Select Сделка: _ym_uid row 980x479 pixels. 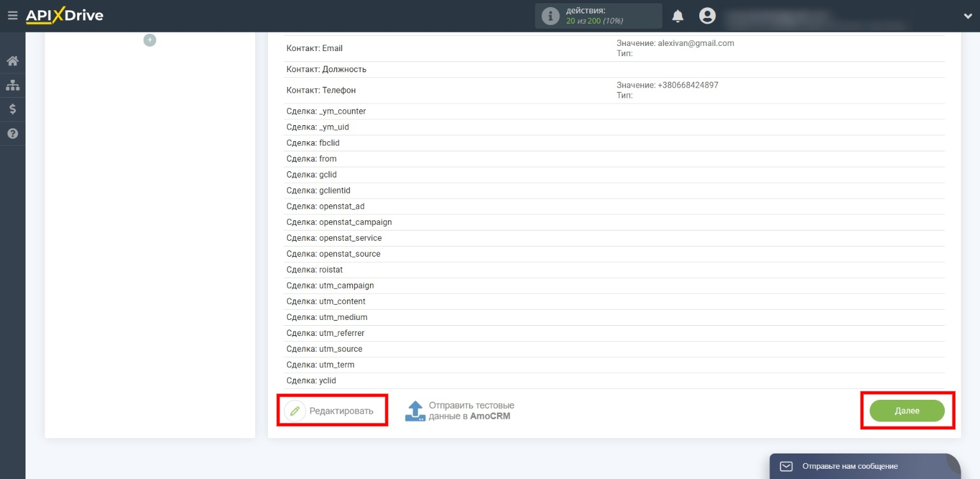614,127
